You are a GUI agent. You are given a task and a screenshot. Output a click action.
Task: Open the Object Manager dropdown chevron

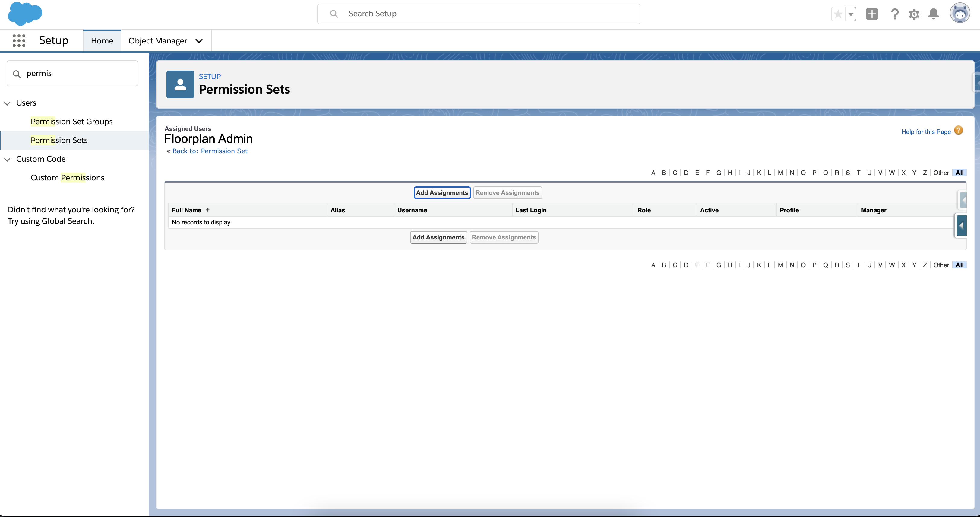(x=199, y=41)
